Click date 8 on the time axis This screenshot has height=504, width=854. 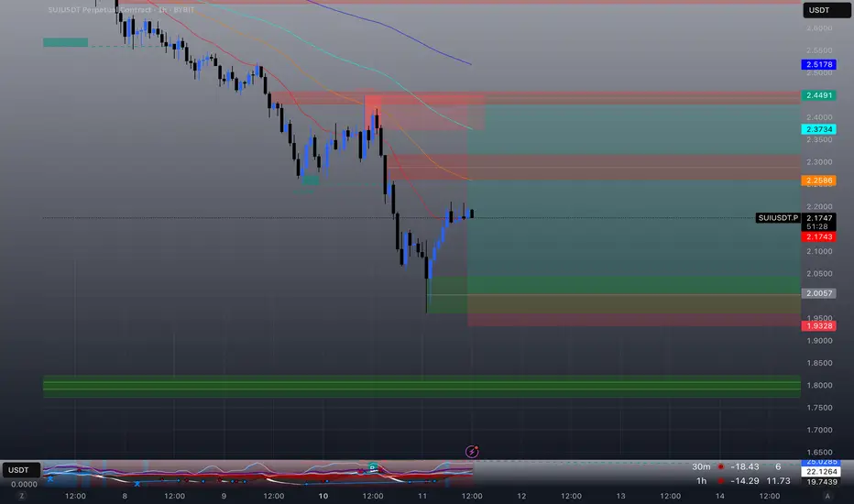(125, 496)
